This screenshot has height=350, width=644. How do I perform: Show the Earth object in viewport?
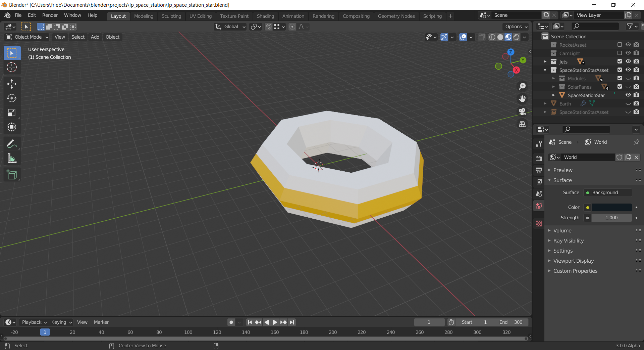click(x=628, y=103)
